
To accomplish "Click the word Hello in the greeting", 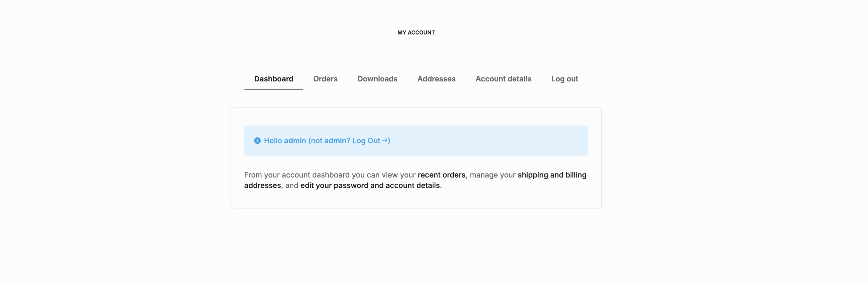I will pyautogui.click(x=273, y=141).
